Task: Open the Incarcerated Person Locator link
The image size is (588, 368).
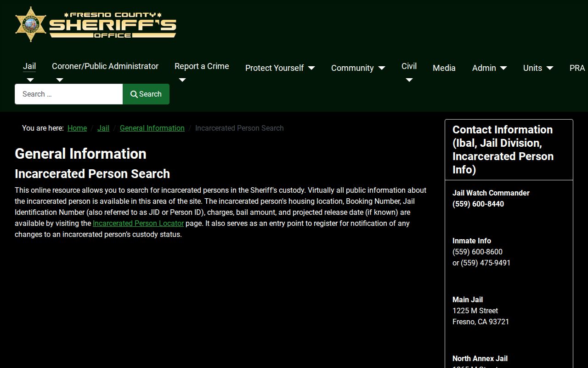Action: click(x=138, y=223)
